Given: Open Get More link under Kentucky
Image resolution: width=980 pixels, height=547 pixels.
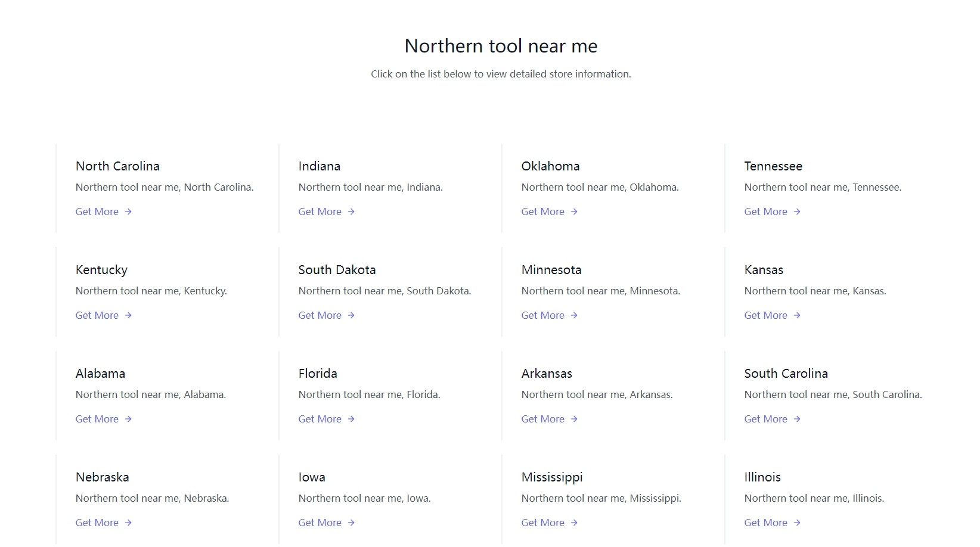Looking at the screenshot, I should [x=104, y=315].
